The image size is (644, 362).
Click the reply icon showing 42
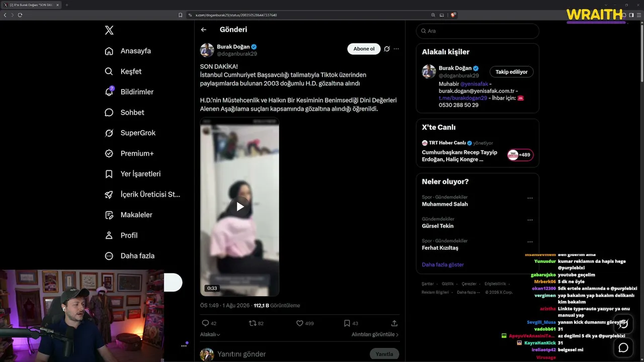[205, 323]
